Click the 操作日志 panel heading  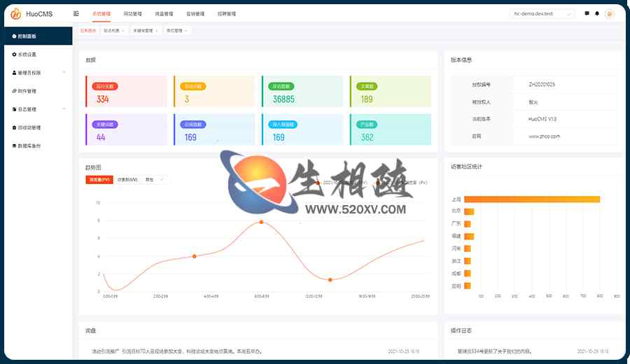[461, 330]
